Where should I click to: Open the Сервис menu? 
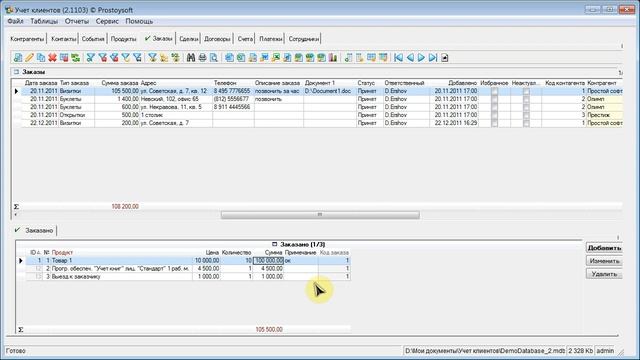coord(107,21)
